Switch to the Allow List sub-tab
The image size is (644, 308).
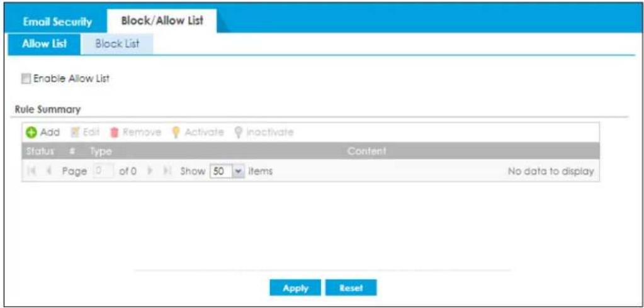pos(44,43)
